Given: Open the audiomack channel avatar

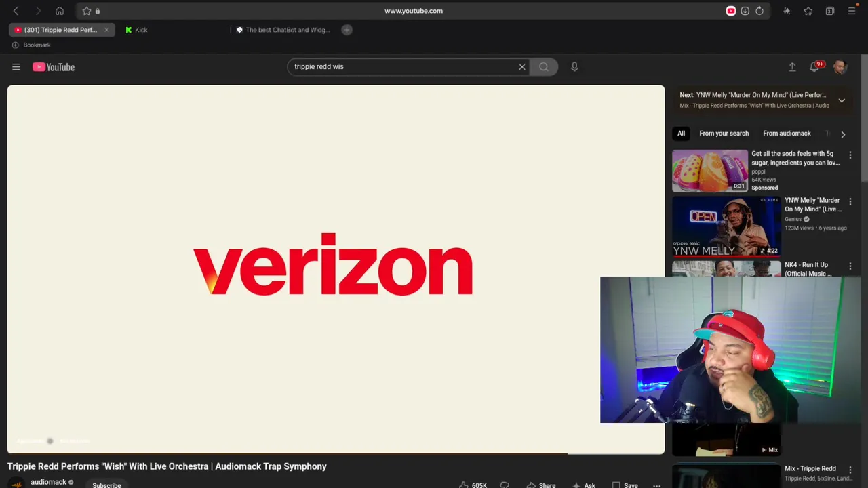Looking at the screenshot, I should pyautogui.click(x=16, y=483).
